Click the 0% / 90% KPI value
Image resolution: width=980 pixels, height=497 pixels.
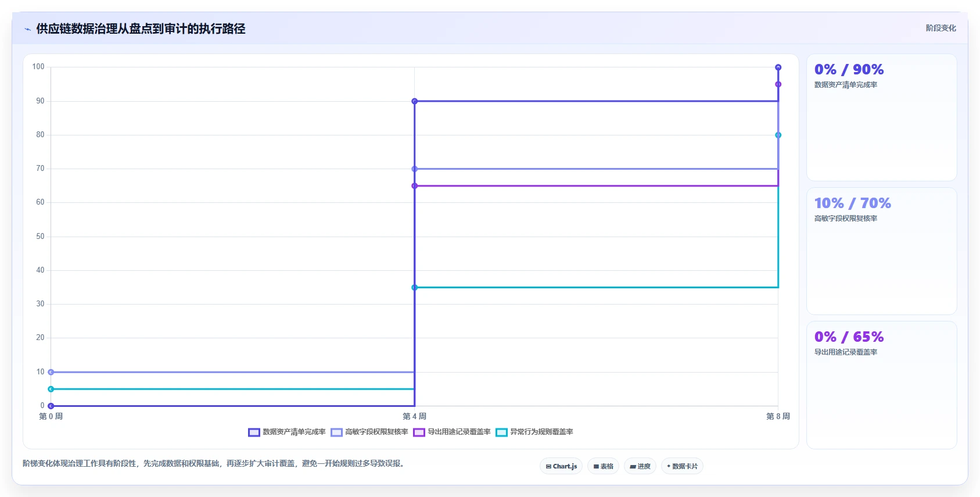(849, 70)
